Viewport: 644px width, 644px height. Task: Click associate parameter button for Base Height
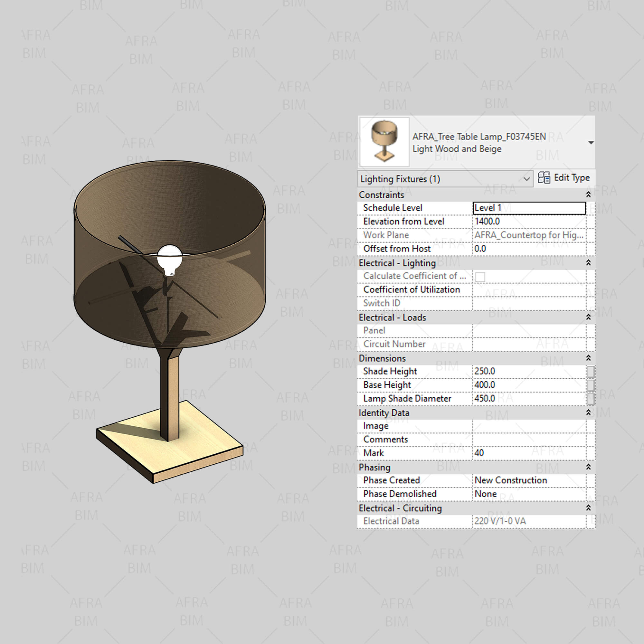point(591,385)
